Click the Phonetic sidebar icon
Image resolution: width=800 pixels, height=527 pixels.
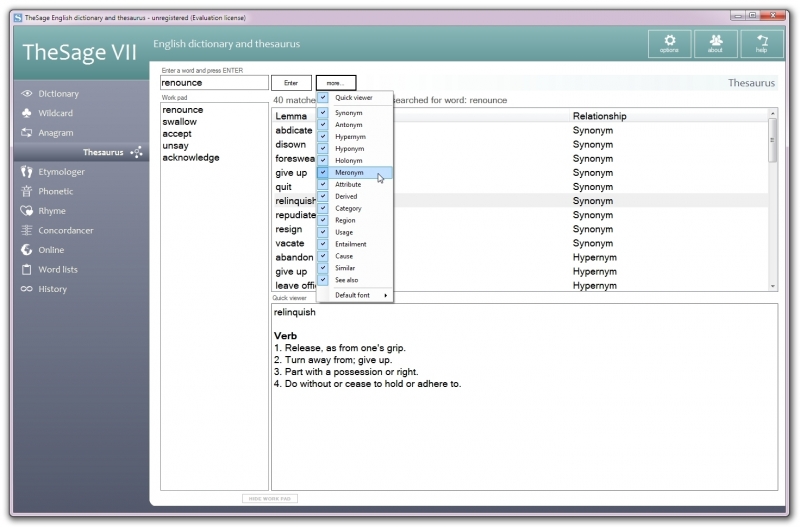(27, 191)
